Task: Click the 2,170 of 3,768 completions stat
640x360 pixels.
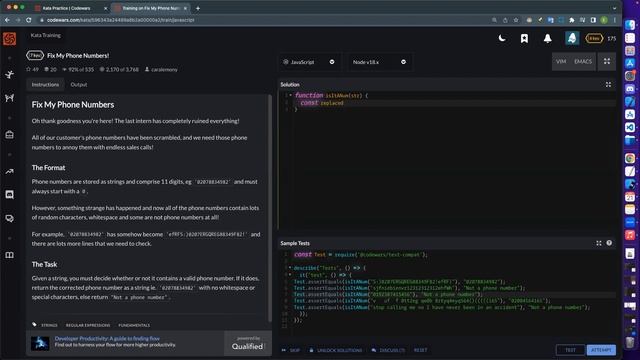Action: tap(119, 69)
